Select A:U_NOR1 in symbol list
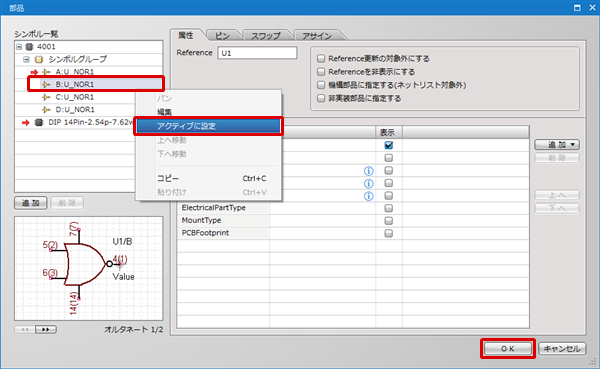The height and width of the screenshot is (369, 600). (x=75, y=72)
